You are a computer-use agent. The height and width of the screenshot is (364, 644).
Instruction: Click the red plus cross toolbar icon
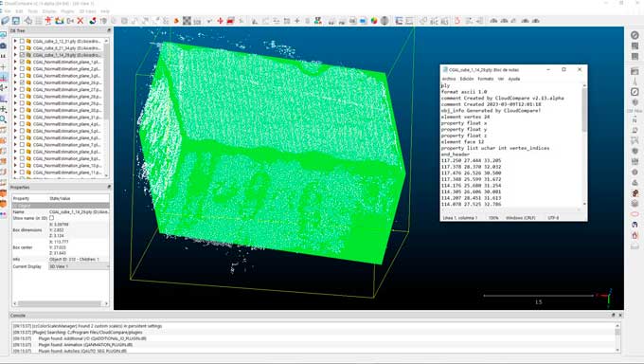pos(220,21)
